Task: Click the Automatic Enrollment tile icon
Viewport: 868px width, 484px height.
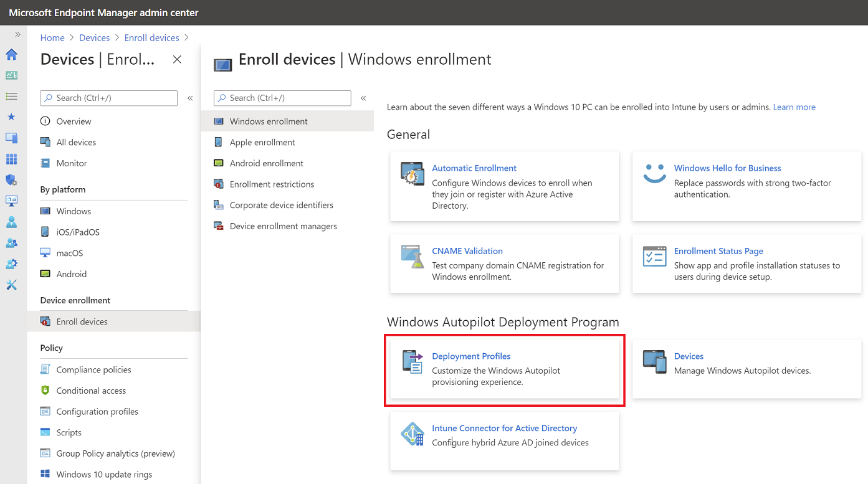Action: (x=412, y=174)
